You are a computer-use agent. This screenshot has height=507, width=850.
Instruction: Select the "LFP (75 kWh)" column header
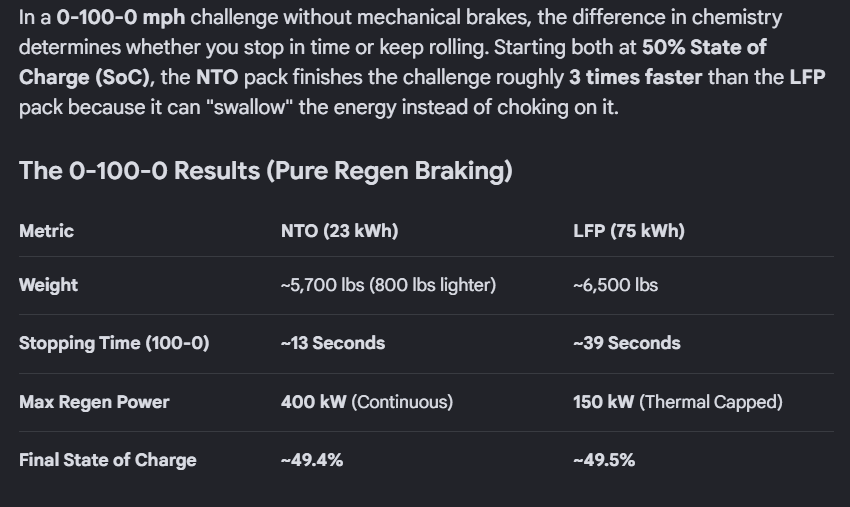(x=628, y=231)
